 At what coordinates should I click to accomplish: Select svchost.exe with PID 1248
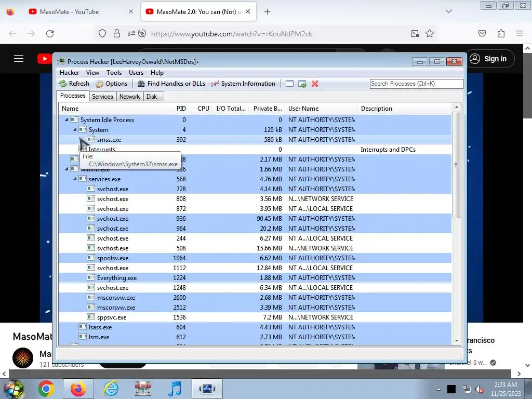point(255,287)
